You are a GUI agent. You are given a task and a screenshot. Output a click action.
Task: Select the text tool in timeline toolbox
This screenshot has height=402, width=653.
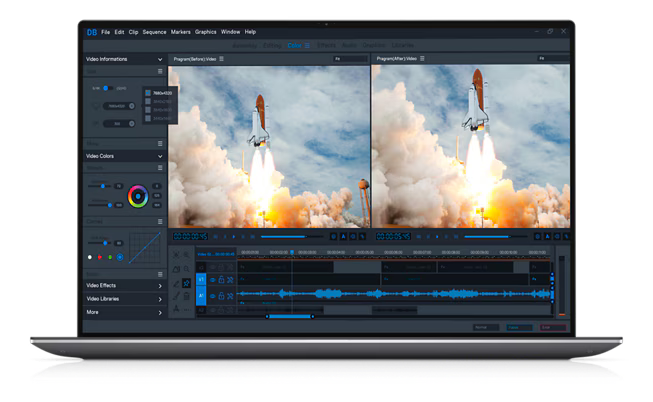coord(176,309)
